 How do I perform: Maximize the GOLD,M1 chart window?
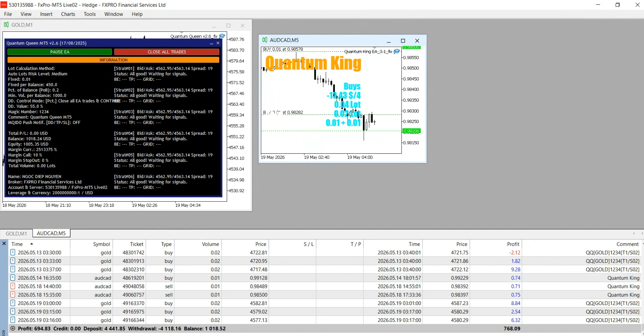228,26
